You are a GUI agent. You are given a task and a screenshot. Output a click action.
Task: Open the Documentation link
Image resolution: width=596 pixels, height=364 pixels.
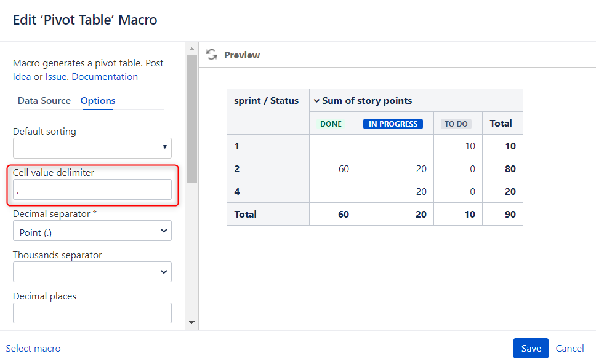(105, 77)
